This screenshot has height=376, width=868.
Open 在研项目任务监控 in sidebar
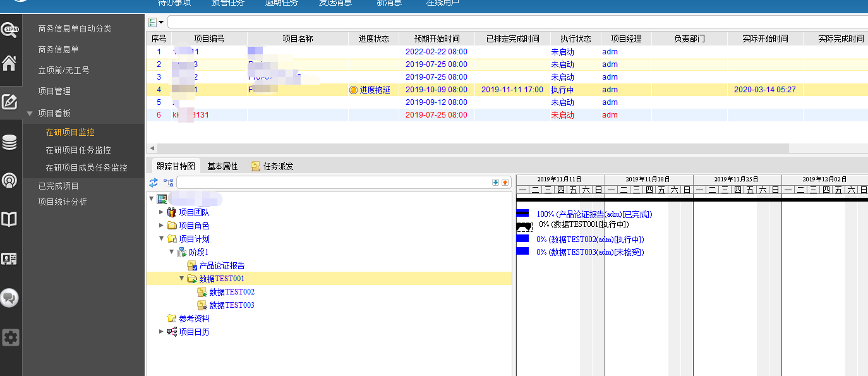coord(78,150)
